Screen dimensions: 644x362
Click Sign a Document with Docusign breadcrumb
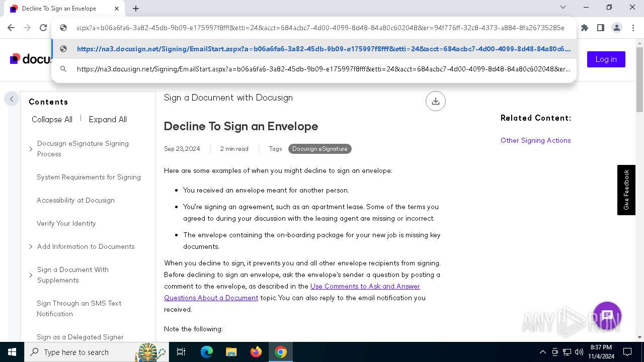[228, 98]
